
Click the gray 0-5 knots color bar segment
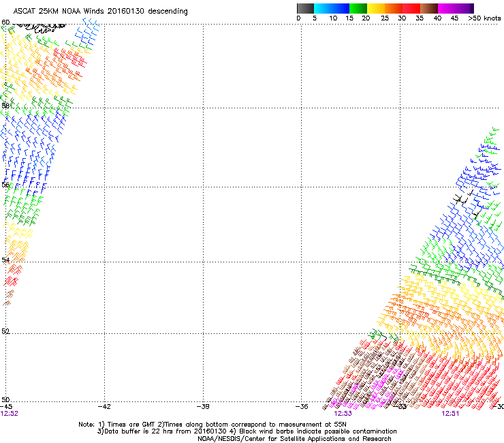[305, 8]
